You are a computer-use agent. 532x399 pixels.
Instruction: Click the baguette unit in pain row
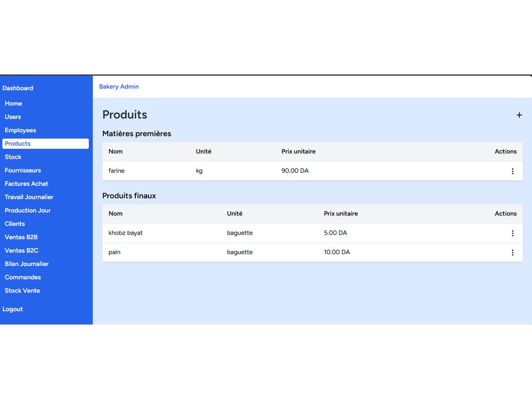pyautogui.click(x=240, y=252)
